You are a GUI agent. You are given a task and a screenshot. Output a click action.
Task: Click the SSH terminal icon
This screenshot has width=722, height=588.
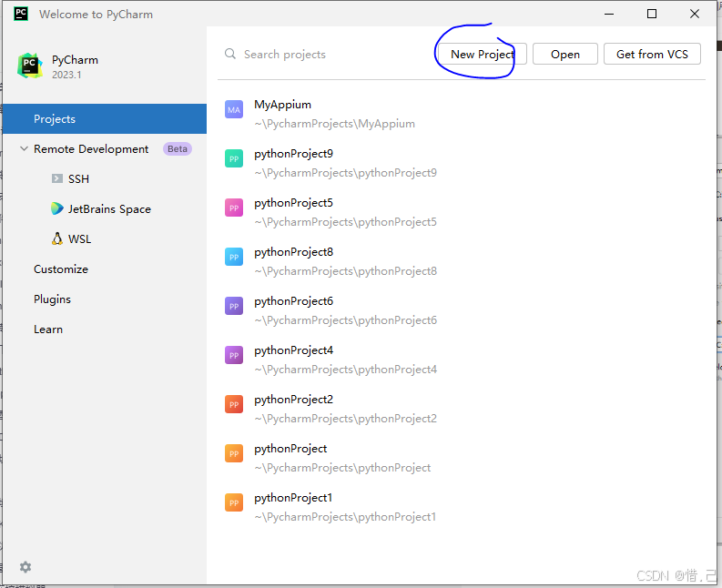(x=57, y=178)
